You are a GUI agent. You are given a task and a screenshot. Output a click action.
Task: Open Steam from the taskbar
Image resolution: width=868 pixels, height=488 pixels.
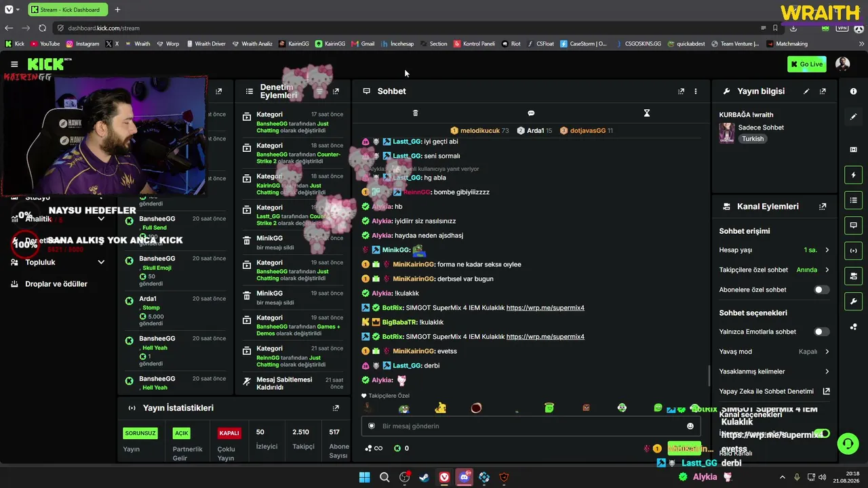point(424,477)
